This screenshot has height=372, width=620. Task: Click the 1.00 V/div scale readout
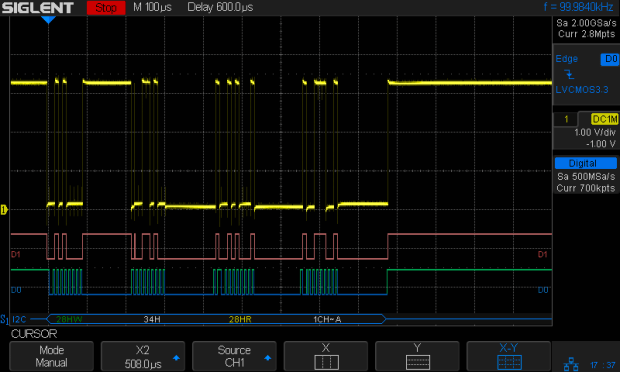(x=595, y=132)
